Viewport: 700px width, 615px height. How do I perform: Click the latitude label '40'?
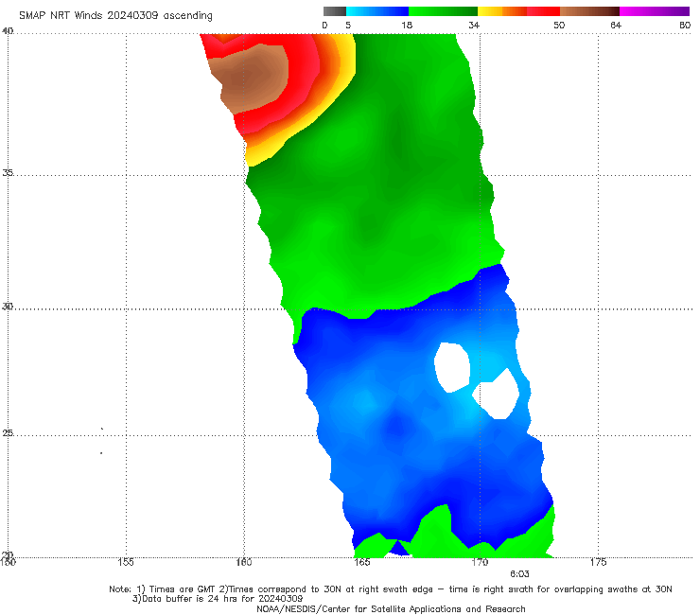pos(8,30)
